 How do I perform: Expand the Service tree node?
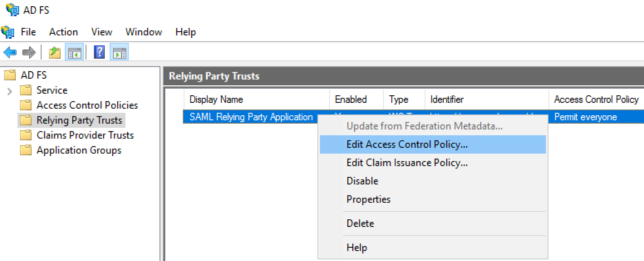coord(9,90)
